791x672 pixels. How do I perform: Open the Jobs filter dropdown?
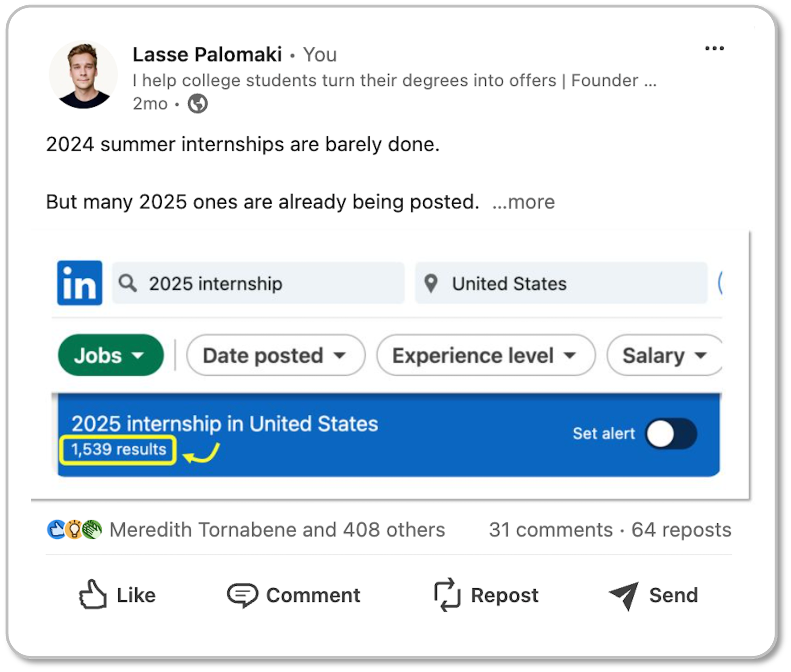[x=110, y=355]
